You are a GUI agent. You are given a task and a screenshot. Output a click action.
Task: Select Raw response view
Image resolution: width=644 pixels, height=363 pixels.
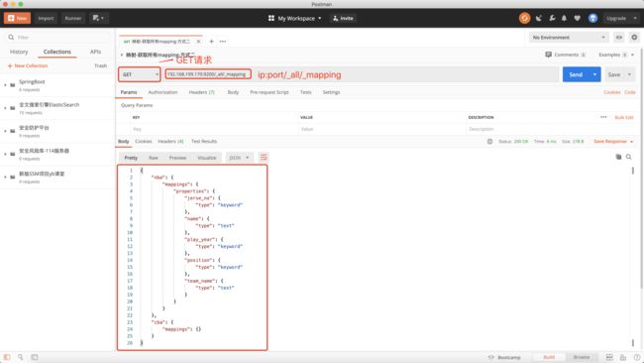(154, 158)
